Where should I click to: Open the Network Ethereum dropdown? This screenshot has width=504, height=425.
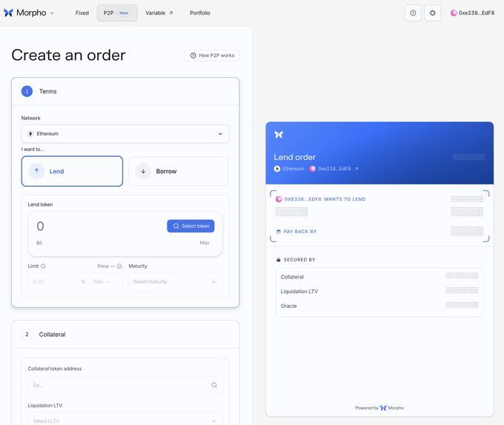click(x=125, y=133)
